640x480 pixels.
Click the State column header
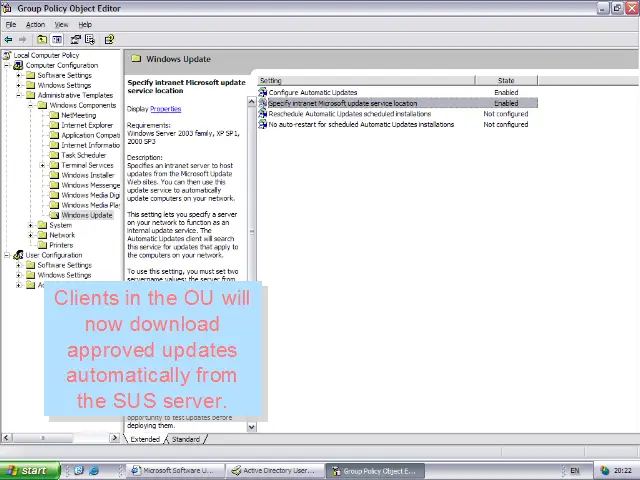[506, 80]
